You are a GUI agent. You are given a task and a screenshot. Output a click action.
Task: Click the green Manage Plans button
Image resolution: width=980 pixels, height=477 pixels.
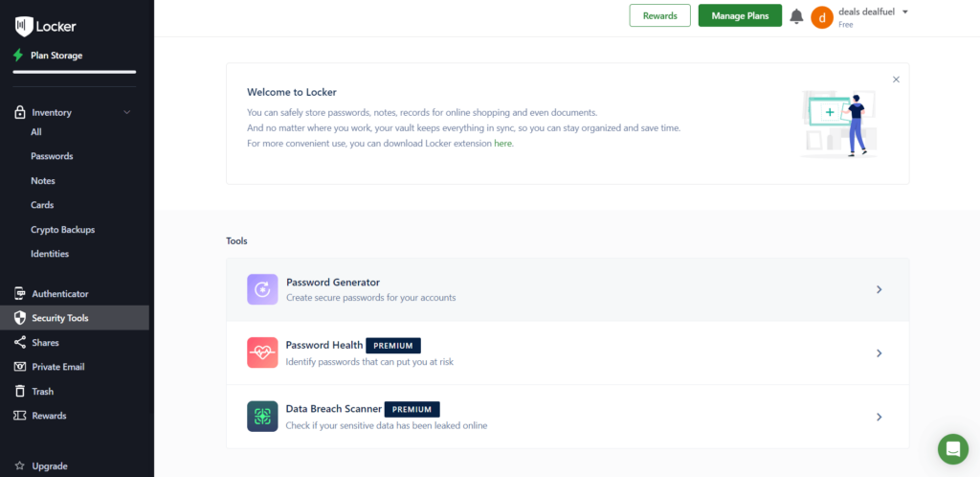[740, 16]
